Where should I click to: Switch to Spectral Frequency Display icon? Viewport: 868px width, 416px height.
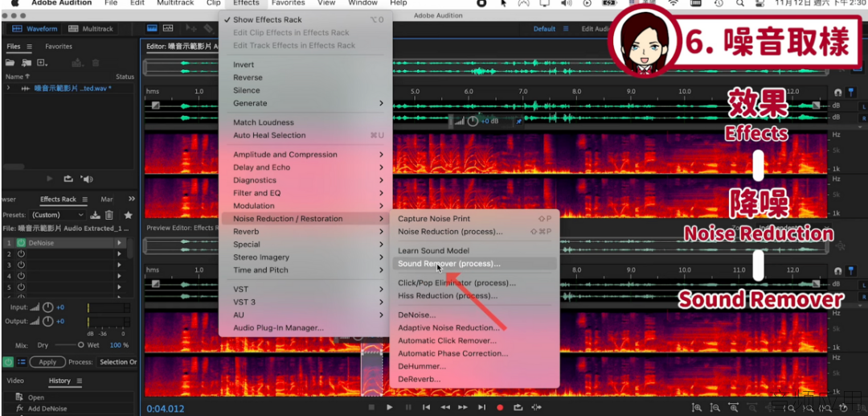point(152,28)
